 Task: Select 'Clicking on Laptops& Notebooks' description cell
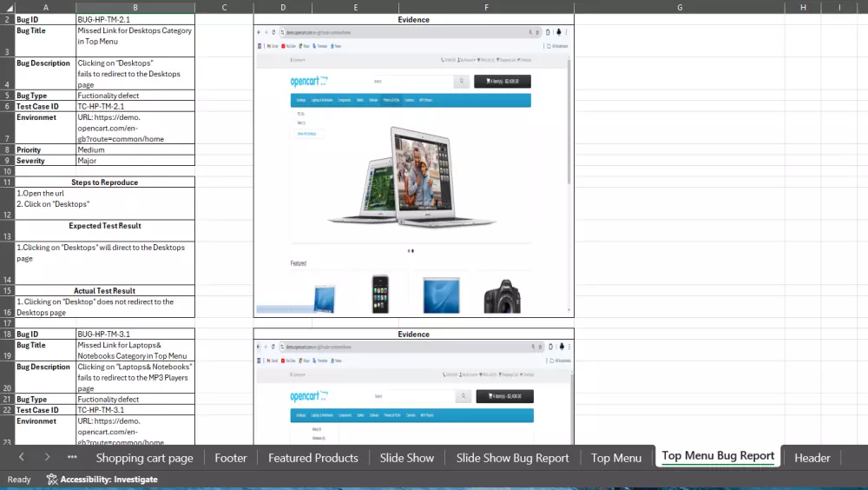click(x=135, y=377)
